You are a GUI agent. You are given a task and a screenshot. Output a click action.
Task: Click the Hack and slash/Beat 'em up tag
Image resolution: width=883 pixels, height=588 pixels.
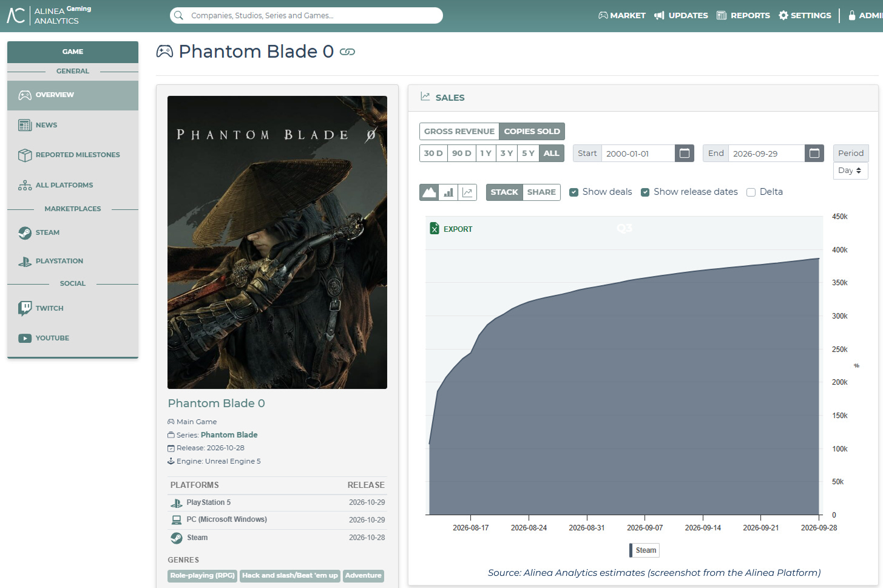(x=290, y=576)
